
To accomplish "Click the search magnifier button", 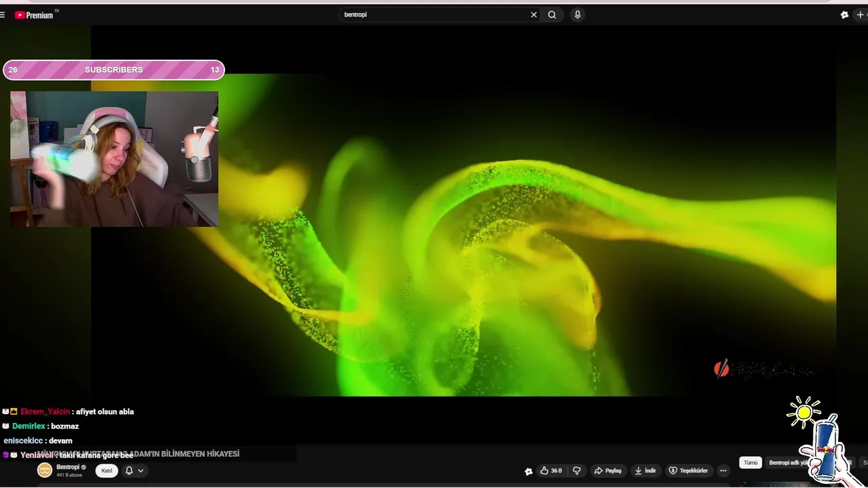I will tap(552, 14).
